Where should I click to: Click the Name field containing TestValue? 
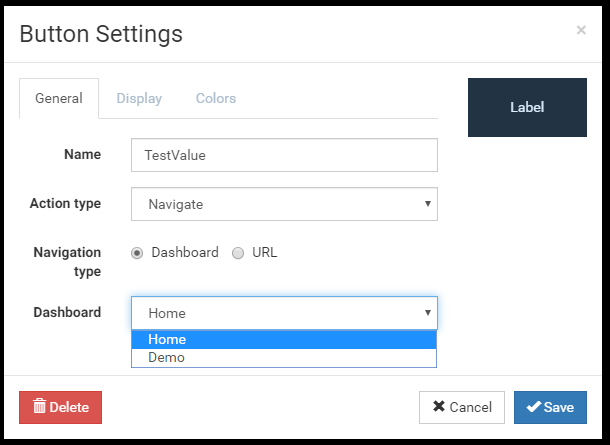click(284, 155)
